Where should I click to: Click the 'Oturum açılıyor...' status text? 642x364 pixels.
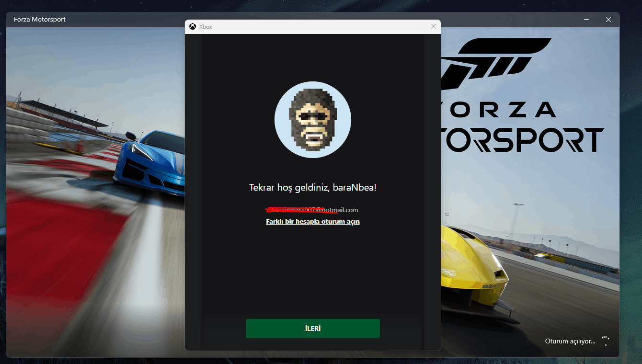coord(570,341)
